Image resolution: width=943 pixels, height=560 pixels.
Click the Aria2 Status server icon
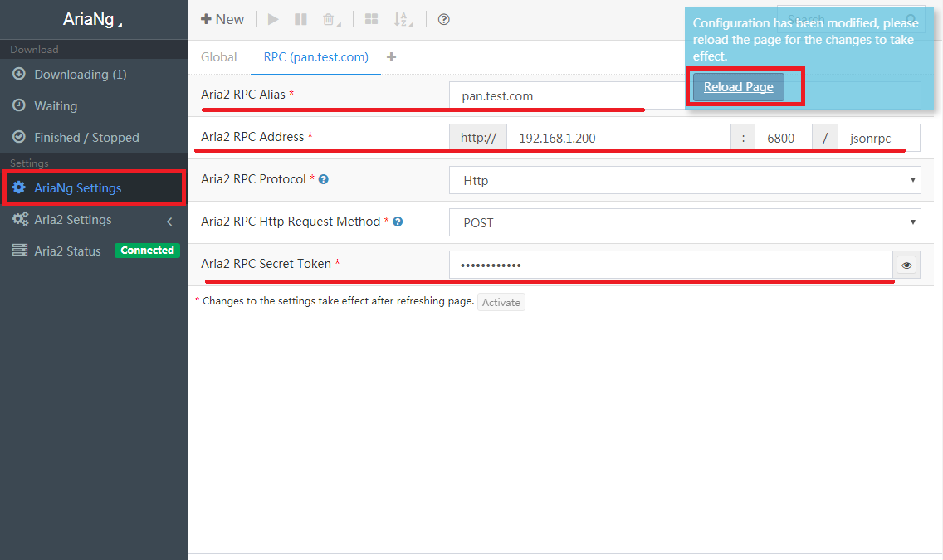pyautogui.click(x=20, y=250)
